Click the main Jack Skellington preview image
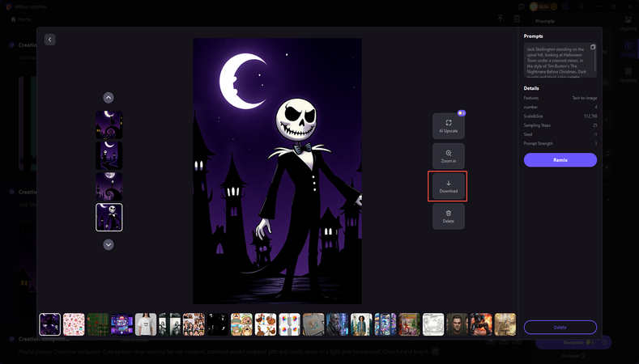639x364 pixels. (277, 171)
